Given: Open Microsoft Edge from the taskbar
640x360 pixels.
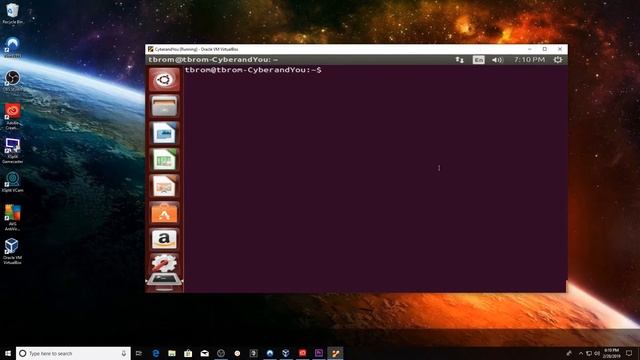Looking at the screenshot, I should tap(156, 353).
